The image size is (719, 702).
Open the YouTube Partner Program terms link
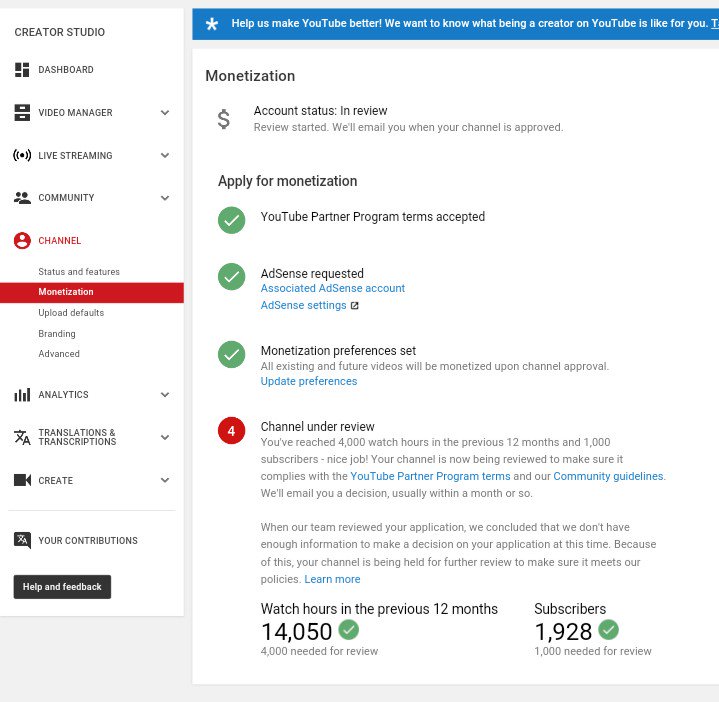pos(430,476)
